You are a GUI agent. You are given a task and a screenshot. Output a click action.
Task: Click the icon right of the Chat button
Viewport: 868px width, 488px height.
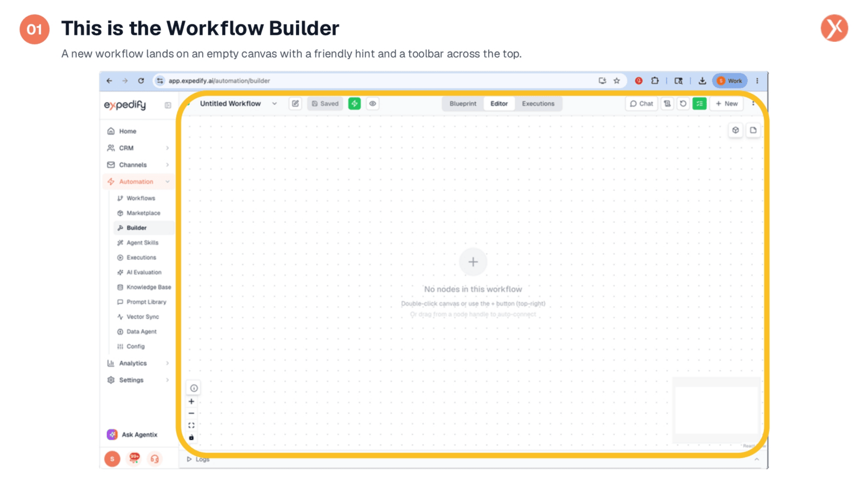[x=667, y=104]
